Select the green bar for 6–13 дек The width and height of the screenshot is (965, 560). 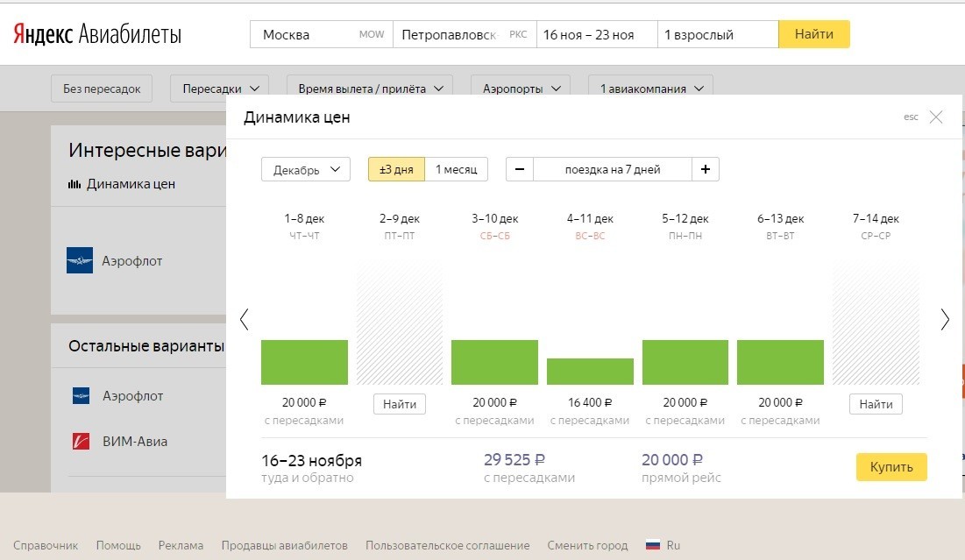point(780,363)
